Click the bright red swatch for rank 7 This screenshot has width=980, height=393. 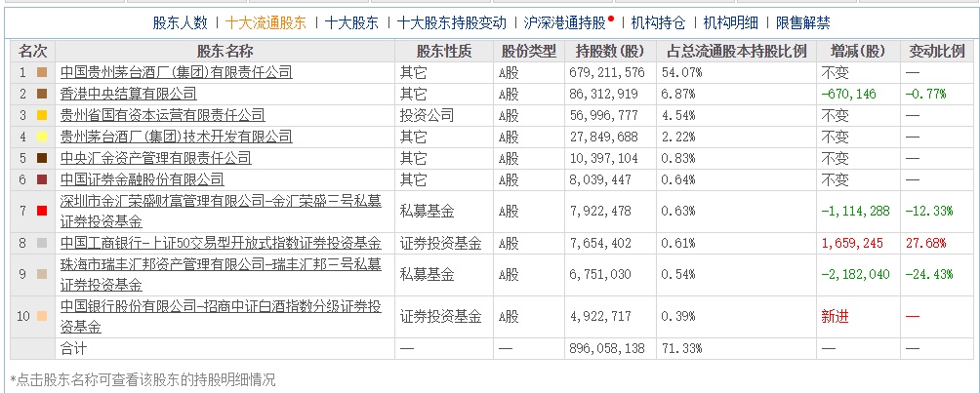(x=43, y=212)
